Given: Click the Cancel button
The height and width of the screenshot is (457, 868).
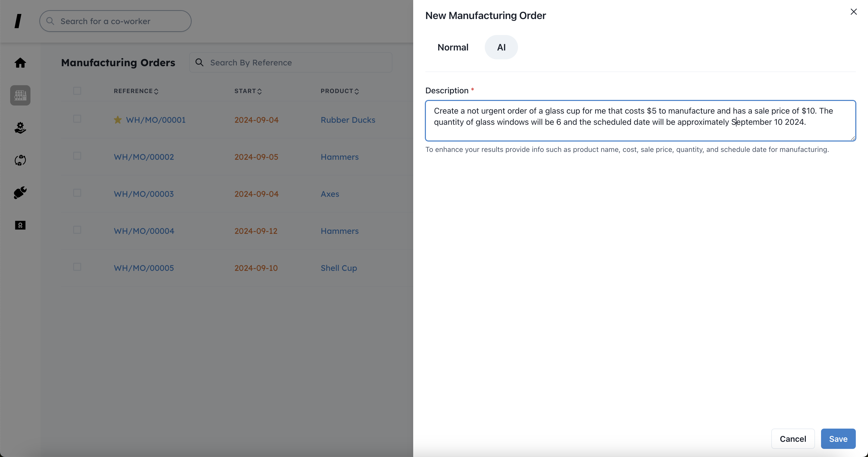Looking at the screenshot, I should coord(793,439).
